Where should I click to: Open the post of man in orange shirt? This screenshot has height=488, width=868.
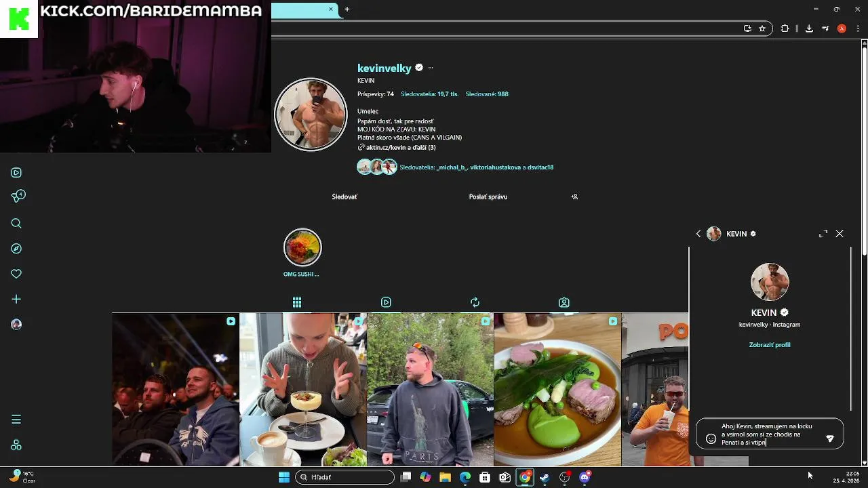655,390
